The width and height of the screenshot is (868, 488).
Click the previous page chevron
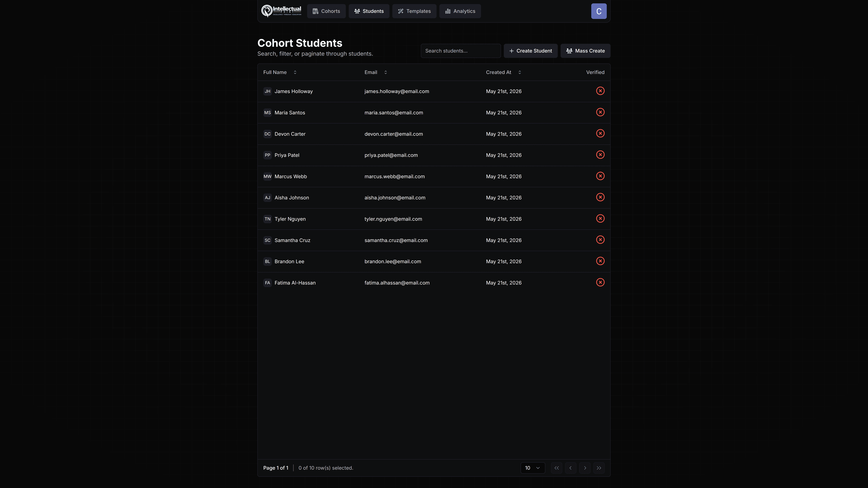[571, 468]
